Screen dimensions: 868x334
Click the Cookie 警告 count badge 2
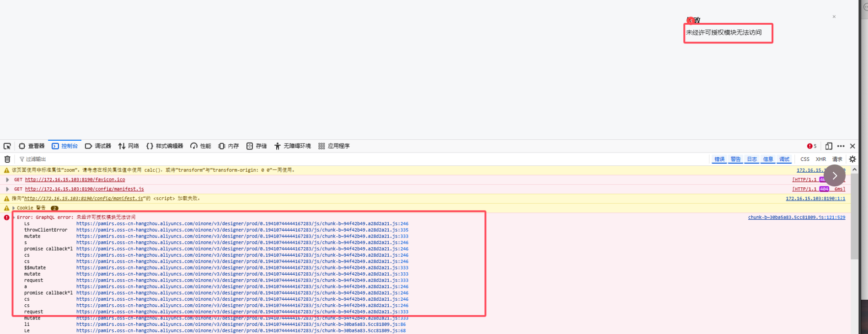(x=54, y=208)
